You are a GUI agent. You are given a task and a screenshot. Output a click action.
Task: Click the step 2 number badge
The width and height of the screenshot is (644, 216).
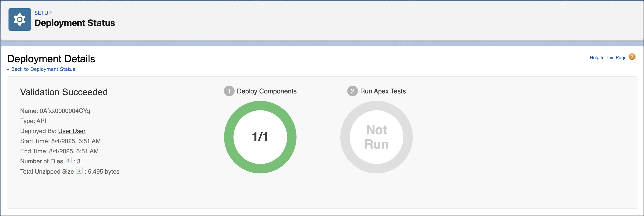pos(352,91)
